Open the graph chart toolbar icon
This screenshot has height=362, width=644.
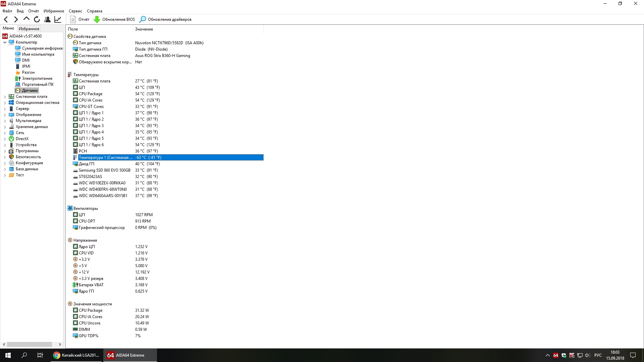pos(58,19)
